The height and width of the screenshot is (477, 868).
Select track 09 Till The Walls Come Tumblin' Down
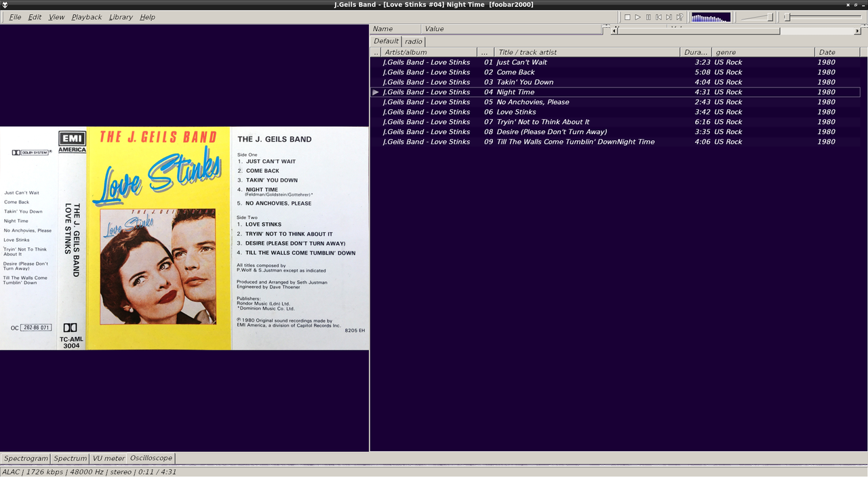click(x=615, y=142)
